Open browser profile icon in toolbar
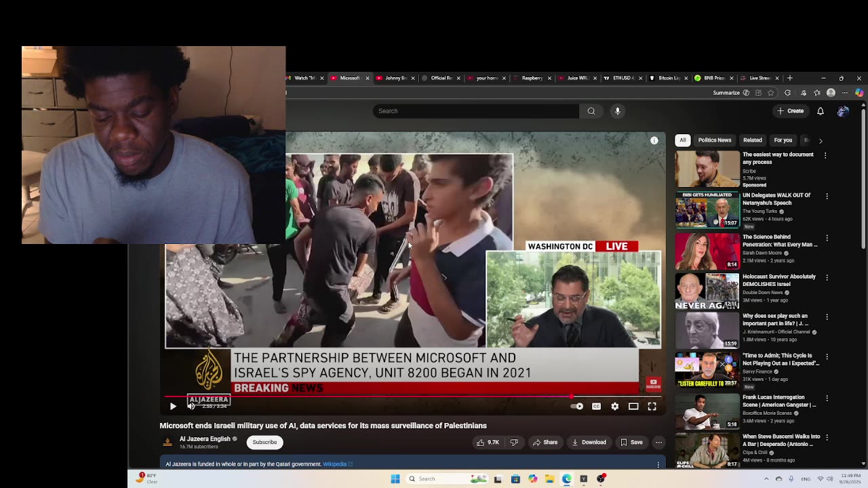Image resolution: width=868 pixels, height=488 pixels. (831, 93)
